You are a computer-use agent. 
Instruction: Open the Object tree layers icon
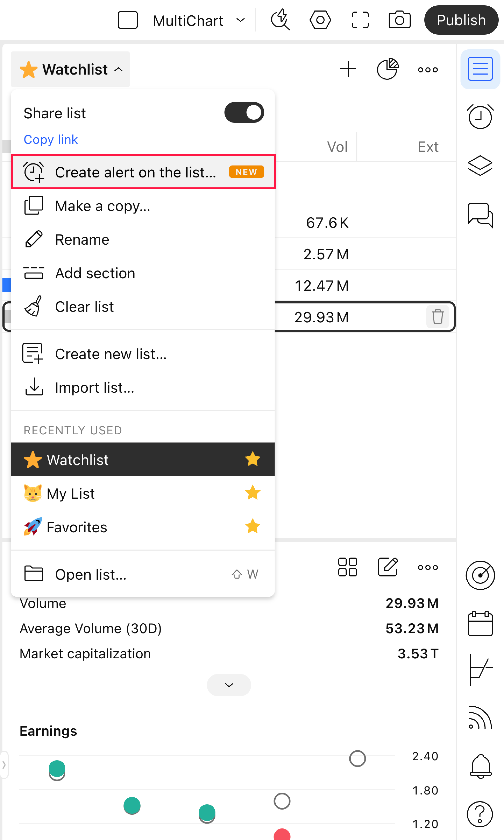[x=480, y=166]
